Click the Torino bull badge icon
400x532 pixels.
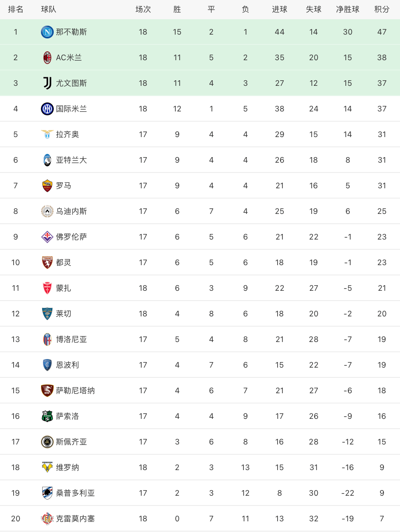(47, 263)
